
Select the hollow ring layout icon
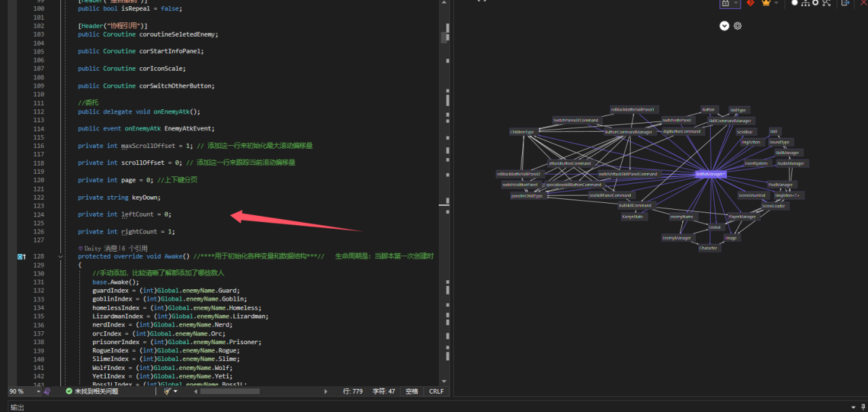pyautogui.click(x=815, y=3)
